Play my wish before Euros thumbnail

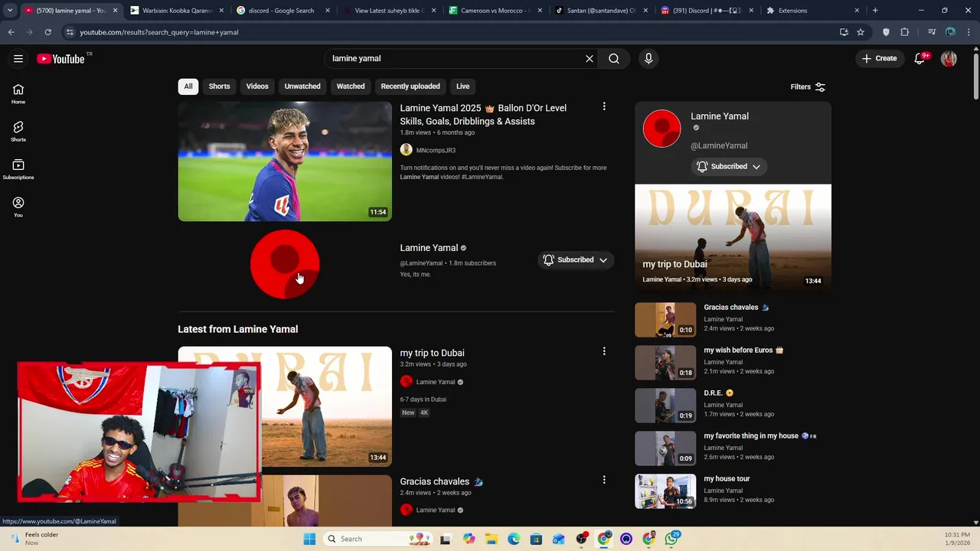pyautogui.click(x=665, y=363)
